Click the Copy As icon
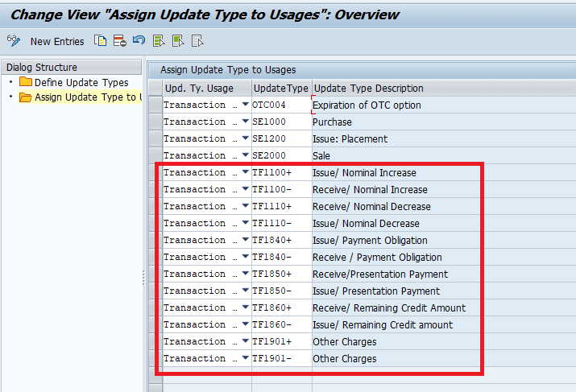 click(x=100, y=41)
